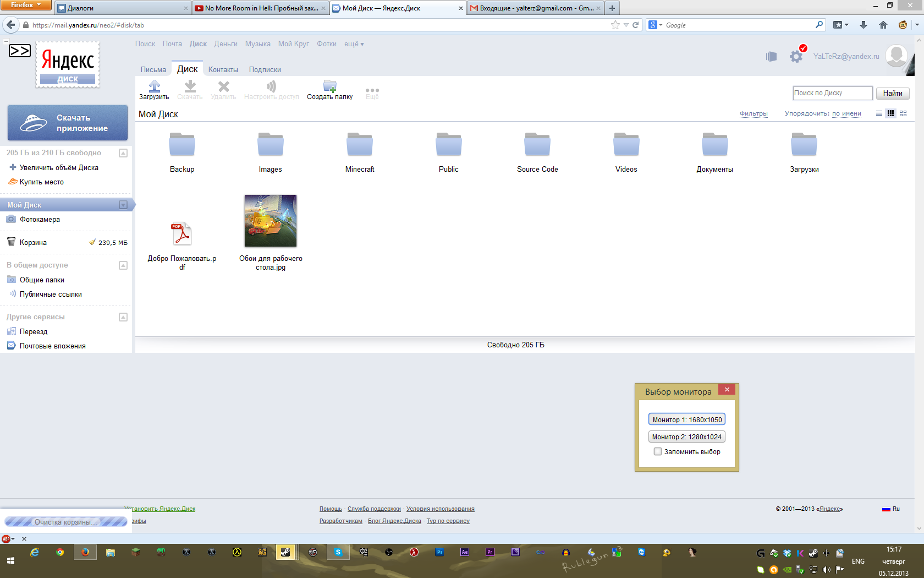Open the Фильтры link

(754, 113)
